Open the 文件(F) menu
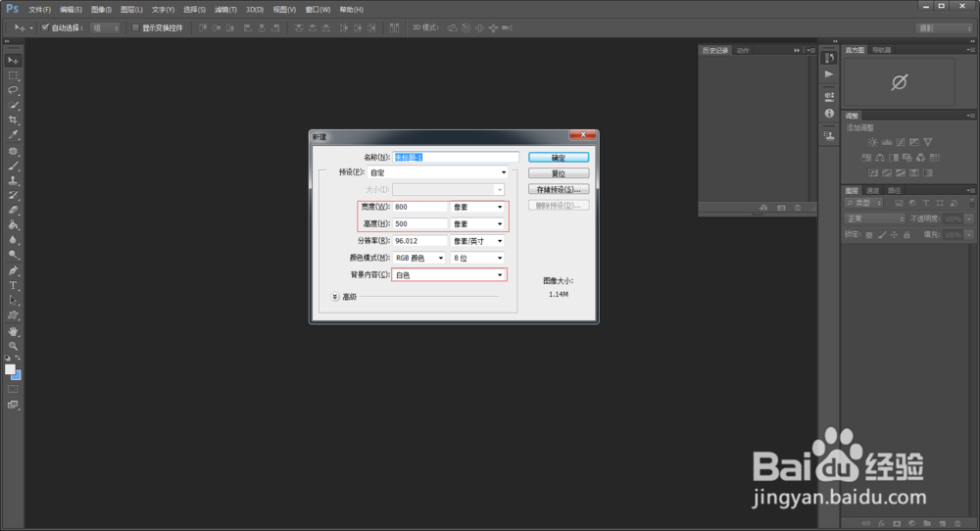980x531 pixels. coord(39,10)
